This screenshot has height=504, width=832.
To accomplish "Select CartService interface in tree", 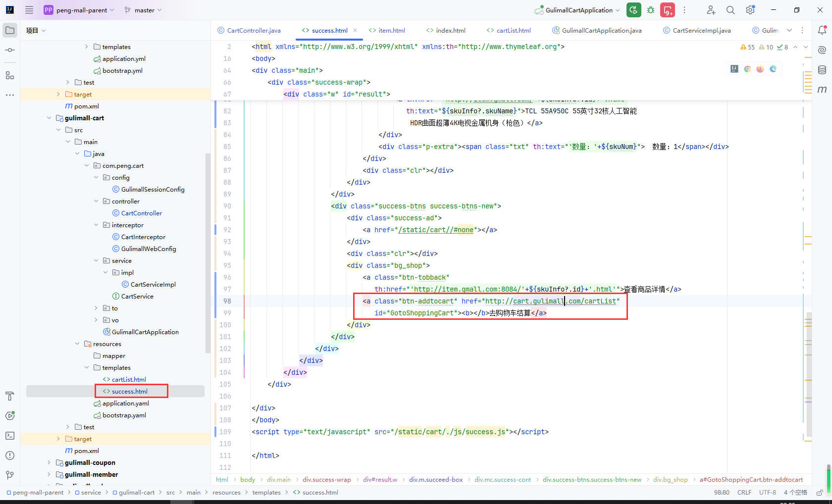I will (x=137, y=296).
